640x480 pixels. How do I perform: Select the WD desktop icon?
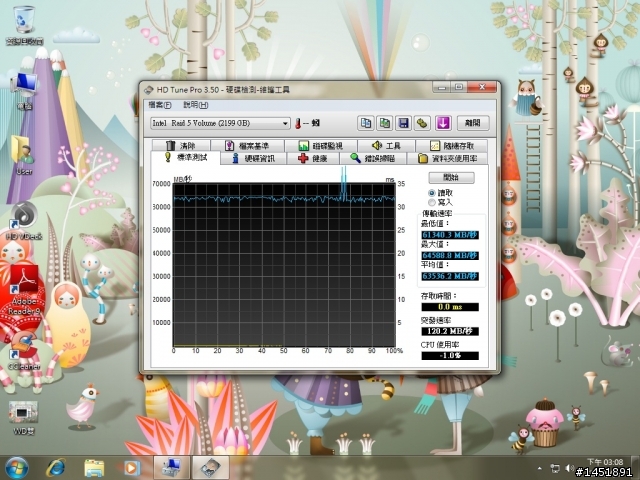pos(23,417)
